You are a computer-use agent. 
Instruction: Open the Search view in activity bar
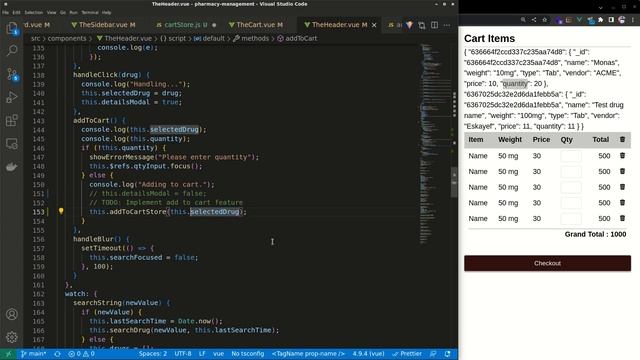[12, 51]
